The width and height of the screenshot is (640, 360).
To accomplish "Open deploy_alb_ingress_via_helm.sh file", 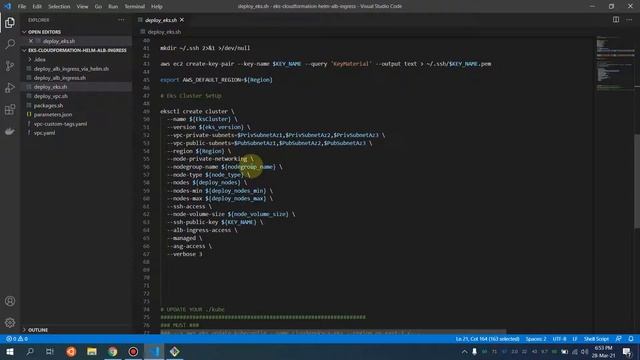I will click(71, 69).
